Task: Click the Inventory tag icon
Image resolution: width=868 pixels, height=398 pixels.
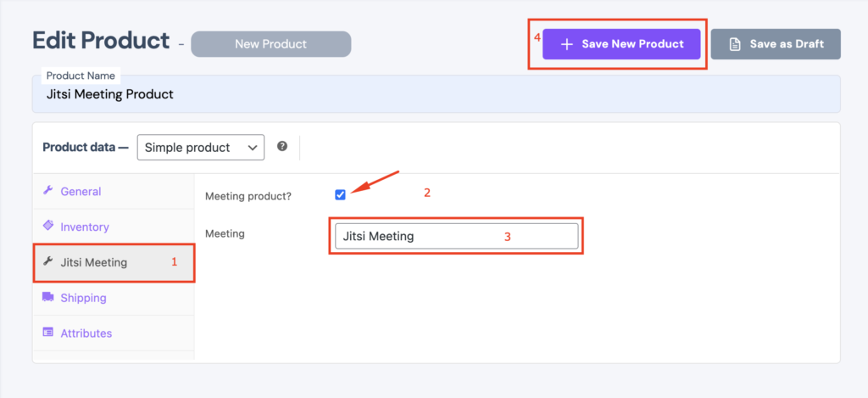Action: [47, 227]
